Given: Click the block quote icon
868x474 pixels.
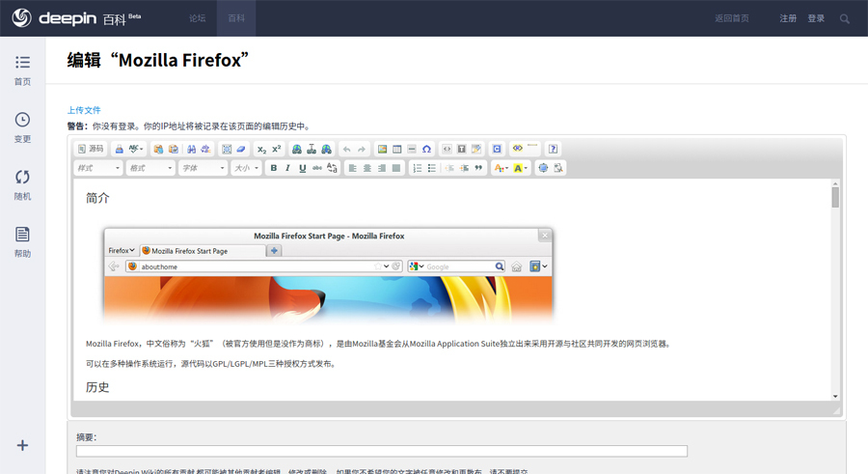Looking at the screenshot, I should pyautogui.click(x=478, y=168).
